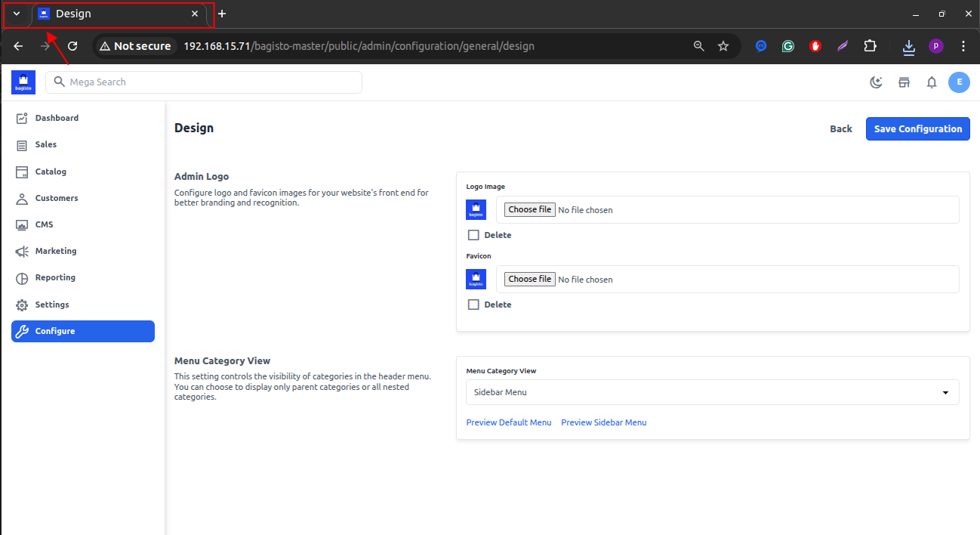The height and width of the screenshot is (535, 980).
Task: Open Preview Sidebar Menu link
Action: [603, 422]
